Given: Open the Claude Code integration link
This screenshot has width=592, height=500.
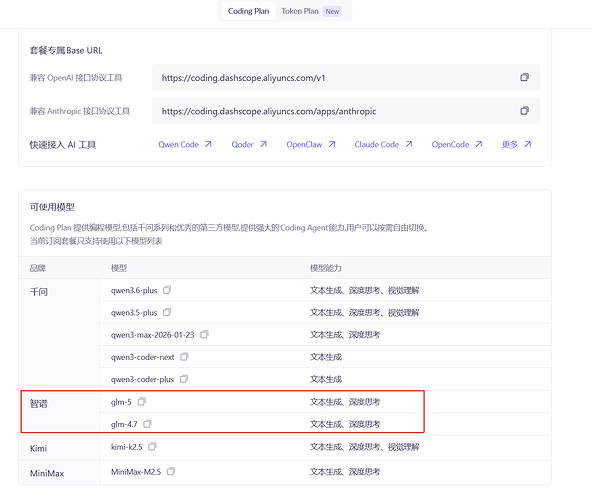Looking at the screenshot, I should point(383,145).
